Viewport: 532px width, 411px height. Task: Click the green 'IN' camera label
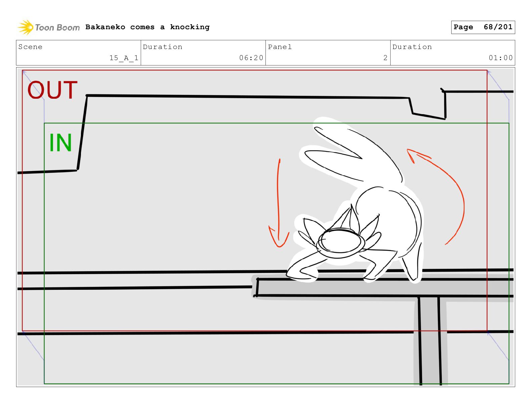pyautogui.click(x=60, y=143)
